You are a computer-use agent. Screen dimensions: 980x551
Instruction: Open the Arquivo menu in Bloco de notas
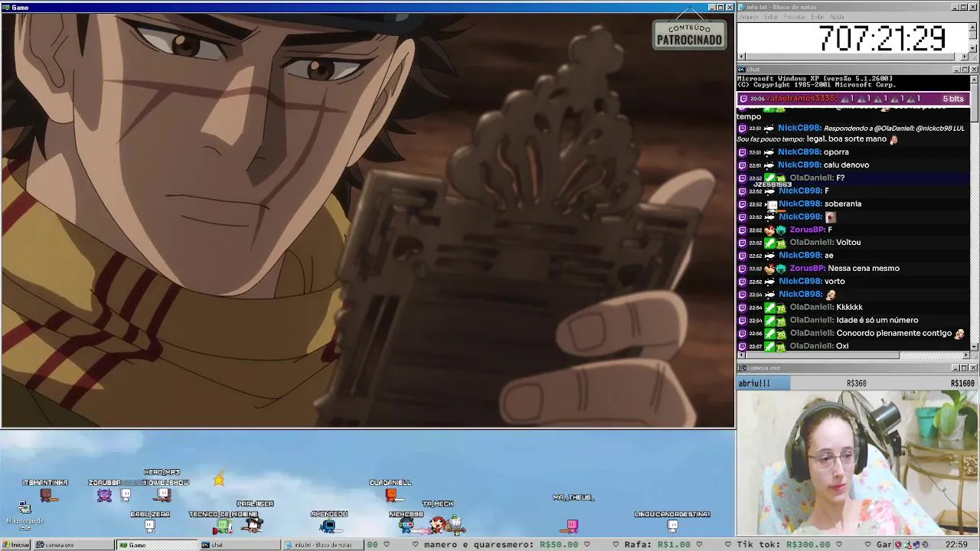coord(749,17)
